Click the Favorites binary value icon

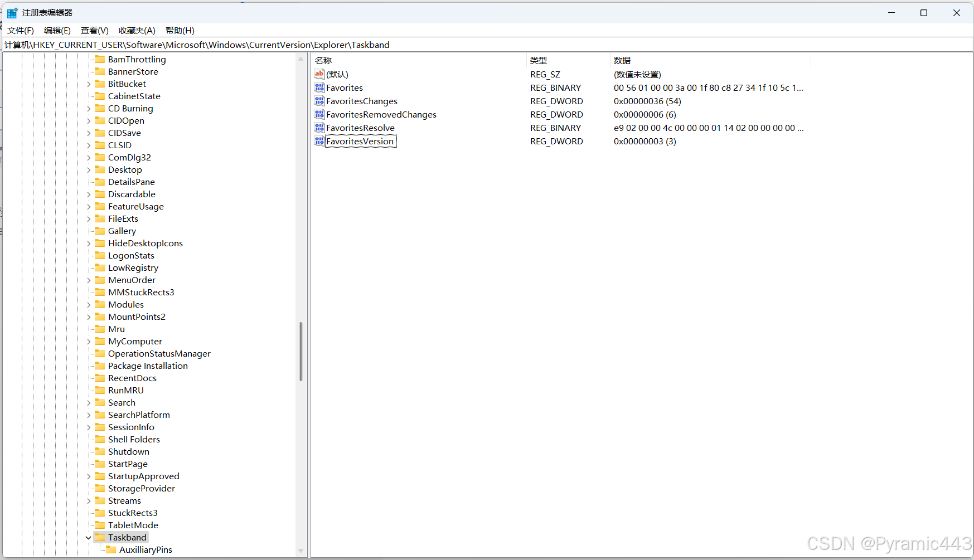point(319,87)
